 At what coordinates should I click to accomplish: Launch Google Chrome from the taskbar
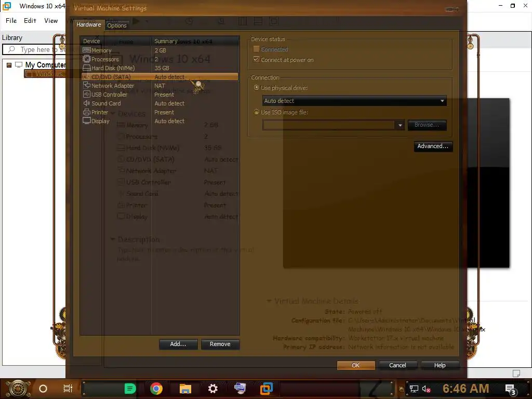(x=156, y=389)
